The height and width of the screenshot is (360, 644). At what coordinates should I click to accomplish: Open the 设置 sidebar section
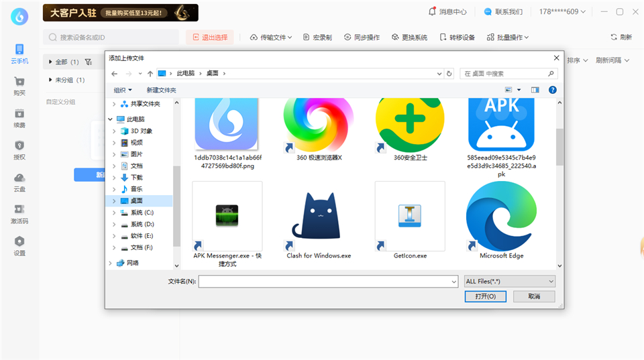tap(19, 246)
